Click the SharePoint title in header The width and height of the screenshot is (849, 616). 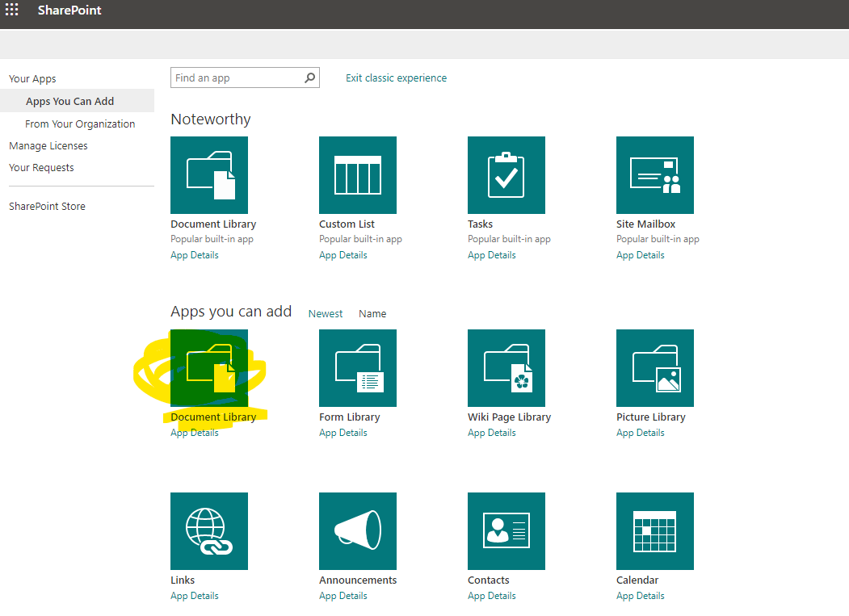tap(69, 10)
